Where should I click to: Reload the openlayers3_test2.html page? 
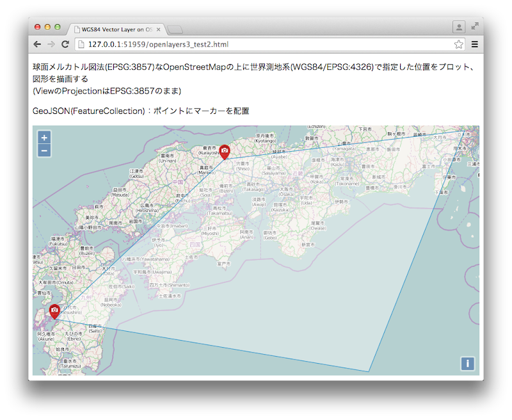[66, 44]
